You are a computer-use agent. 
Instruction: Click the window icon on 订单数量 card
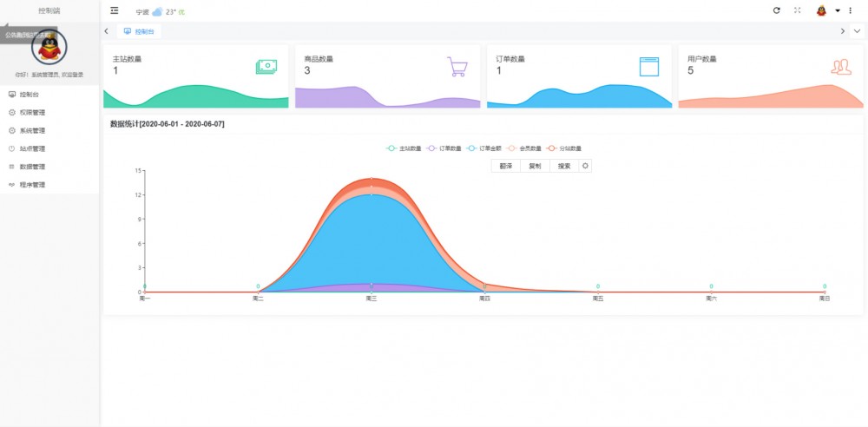(649, 67)
